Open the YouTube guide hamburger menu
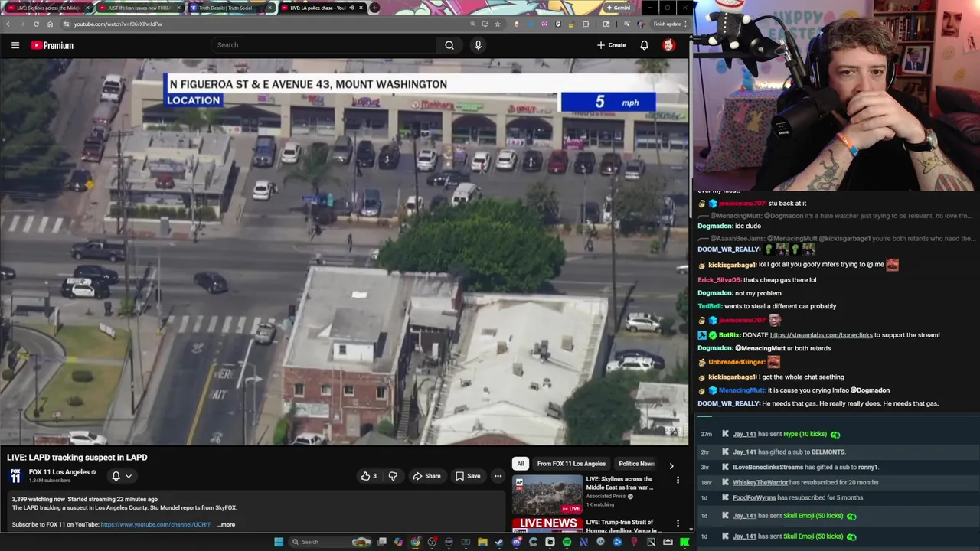This screenshot has width=980, height=551. point(15,45)
